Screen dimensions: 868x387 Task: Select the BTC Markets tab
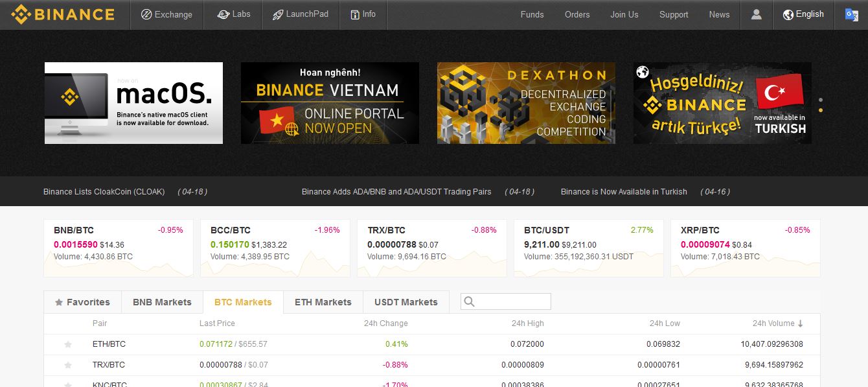click(243, 302)
